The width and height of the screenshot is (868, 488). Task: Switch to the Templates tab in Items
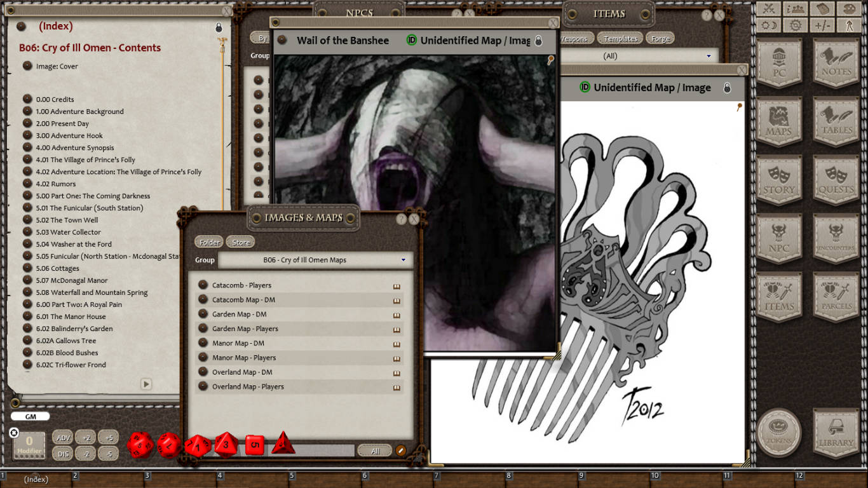pos(620,38)
